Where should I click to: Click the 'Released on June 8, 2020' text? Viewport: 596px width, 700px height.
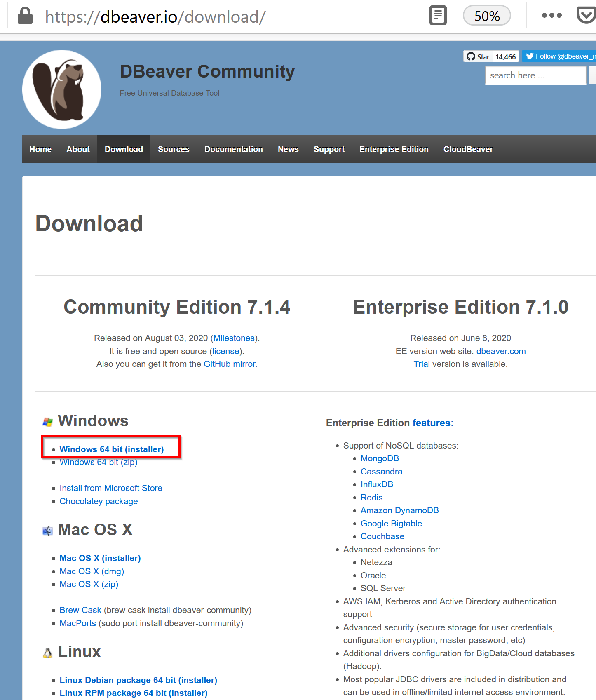(460, 338)
